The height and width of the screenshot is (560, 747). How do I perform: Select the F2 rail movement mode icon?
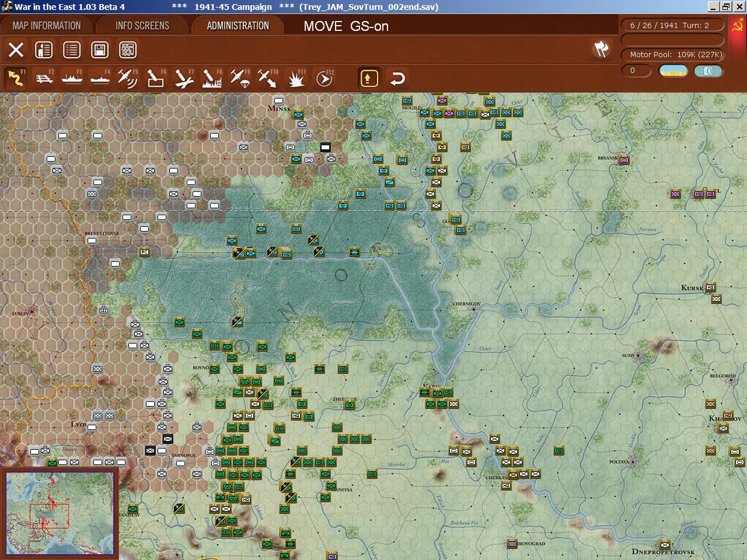pos(44,78)
